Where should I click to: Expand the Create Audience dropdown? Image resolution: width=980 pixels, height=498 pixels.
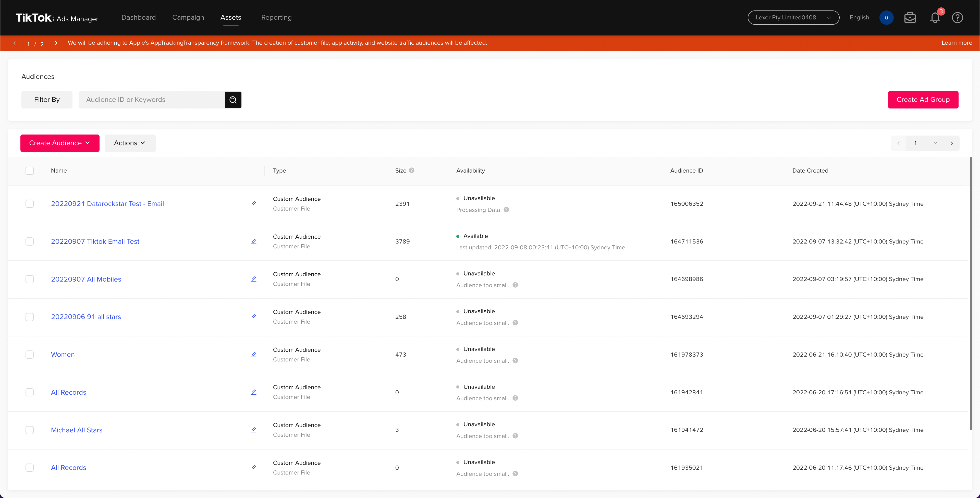coord(60,143)
